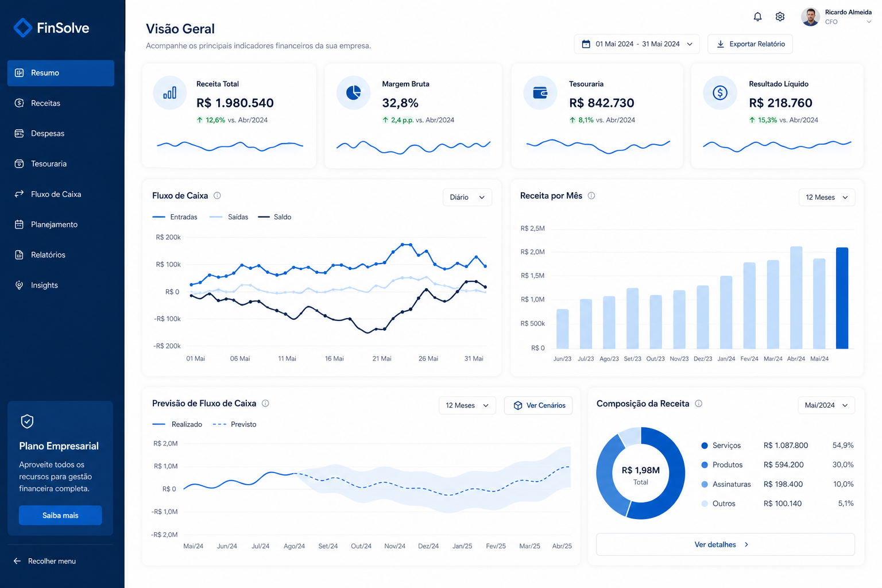Click the Receita Total sparkline chart
The height and width of the screenshot is (588, 882).
(230, 146)
